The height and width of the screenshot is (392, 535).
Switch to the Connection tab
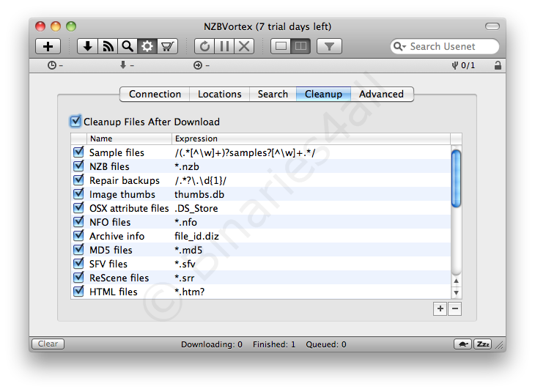click(x=155, y=94)
